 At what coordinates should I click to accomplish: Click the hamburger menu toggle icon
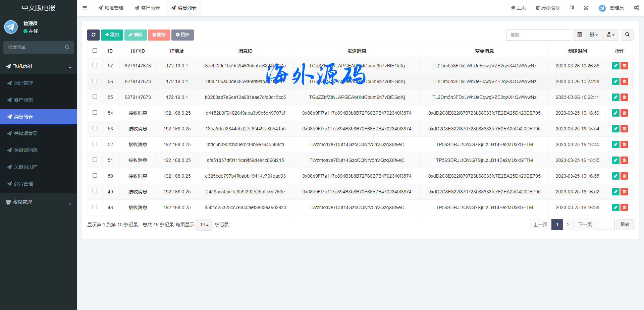(x=85, y=8)
